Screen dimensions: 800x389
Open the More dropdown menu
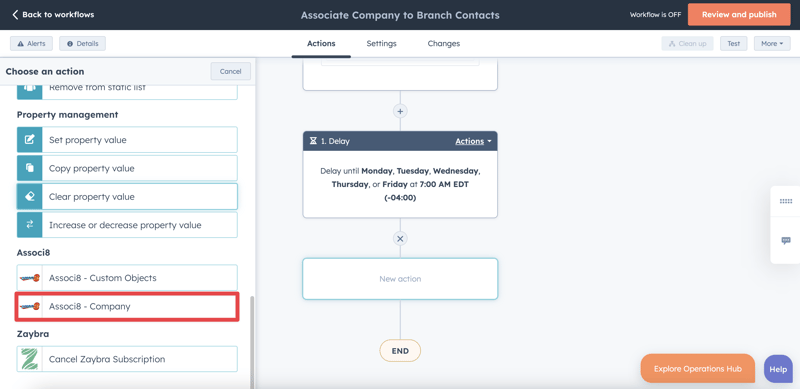(x=772, y=43)
